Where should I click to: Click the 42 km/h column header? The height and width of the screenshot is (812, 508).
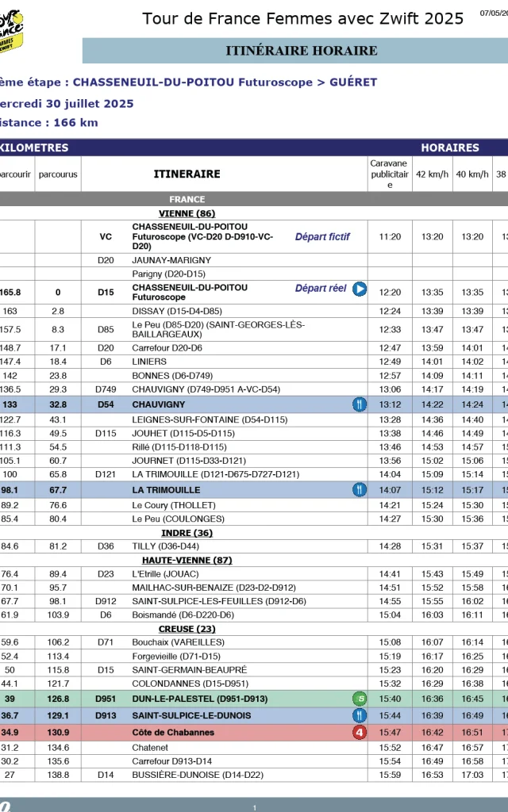(x=432, y=174)
